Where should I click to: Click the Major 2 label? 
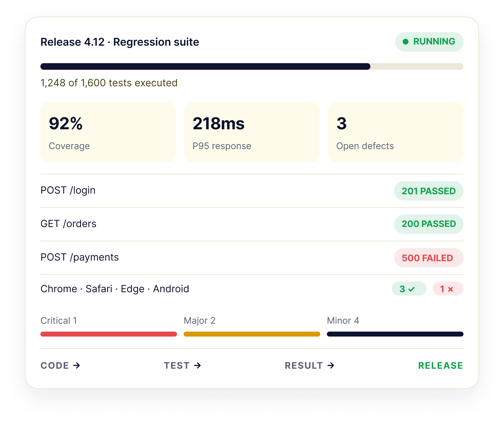(200, 321)
